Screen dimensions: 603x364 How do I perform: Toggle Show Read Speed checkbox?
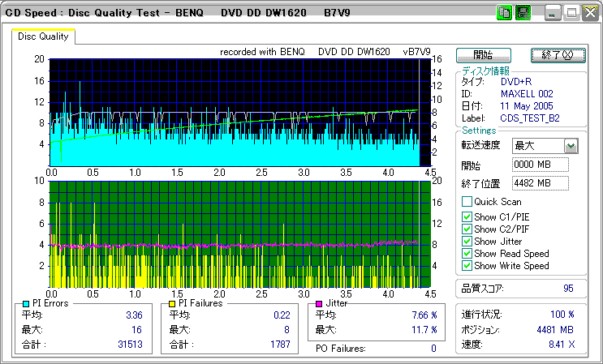[x=467, y=254]
